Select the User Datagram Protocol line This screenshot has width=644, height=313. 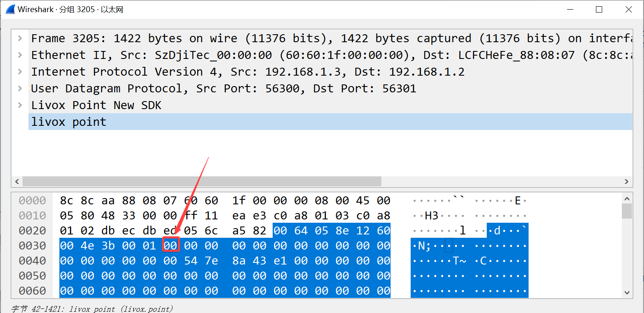[x=330, y=88]
